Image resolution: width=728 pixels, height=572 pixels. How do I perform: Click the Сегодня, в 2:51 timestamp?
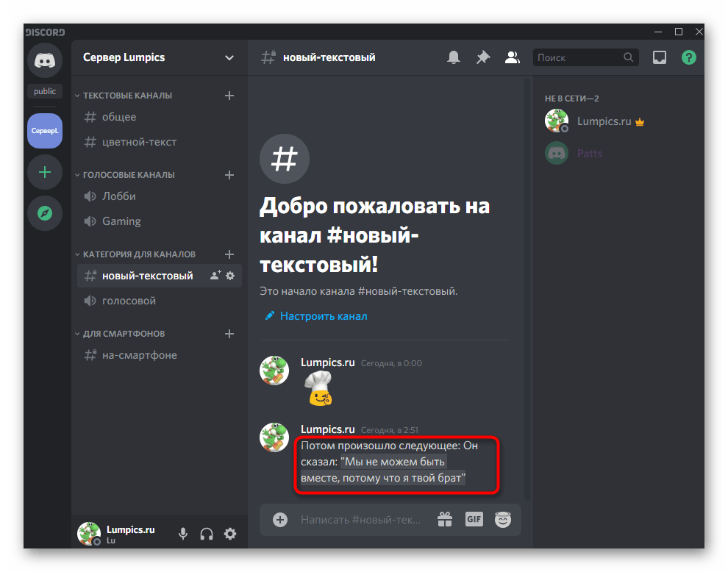point(390,430)
